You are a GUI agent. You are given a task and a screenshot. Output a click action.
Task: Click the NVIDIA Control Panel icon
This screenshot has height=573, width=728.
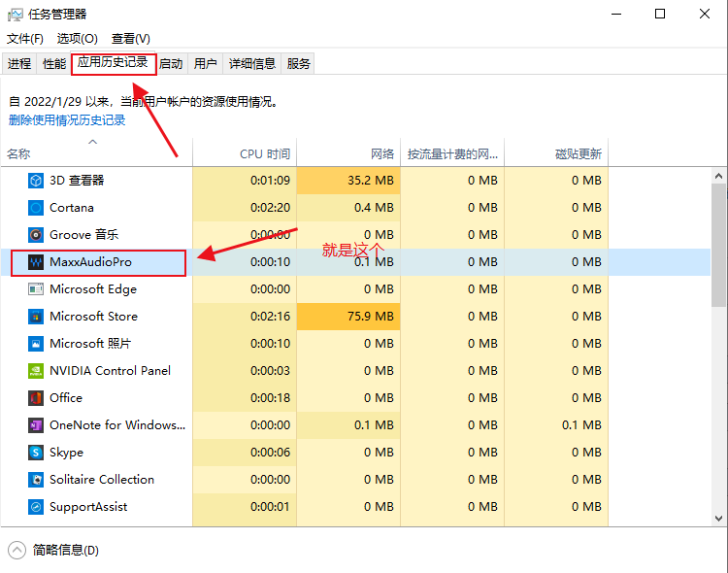pyautogui.click(x=36, y=371)
